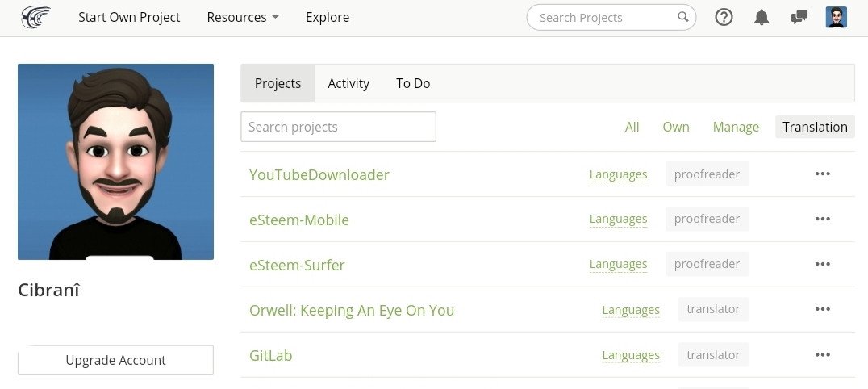Select the Own projects filter

pos(676,127)
